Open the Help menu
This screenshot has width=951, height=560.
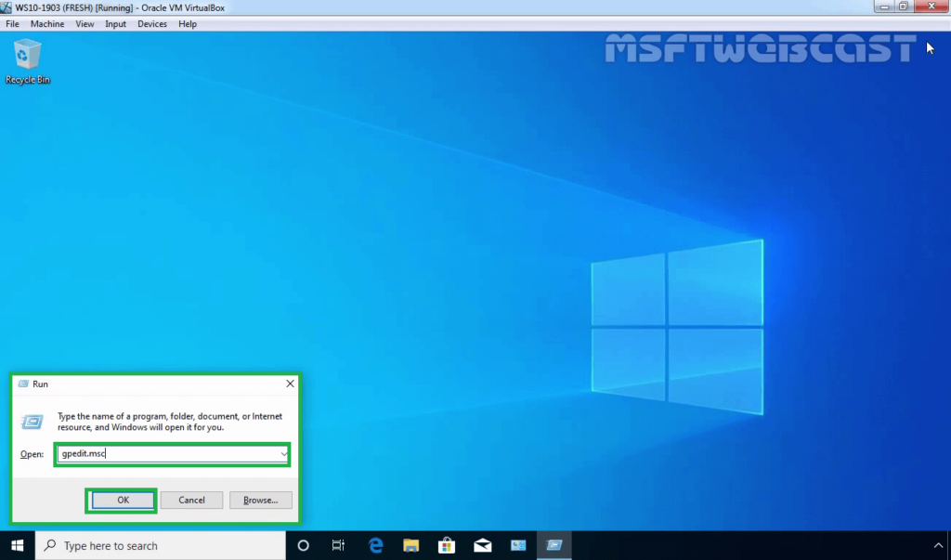point(188,23)
